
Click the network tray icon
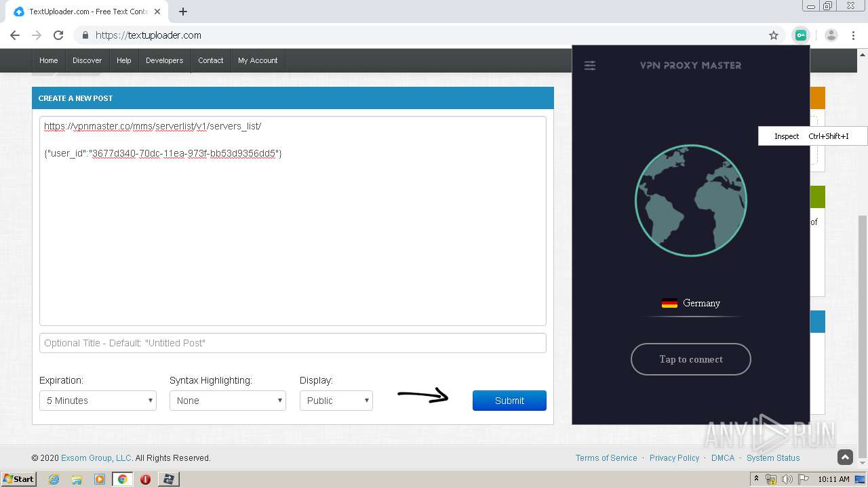point(771,479)
